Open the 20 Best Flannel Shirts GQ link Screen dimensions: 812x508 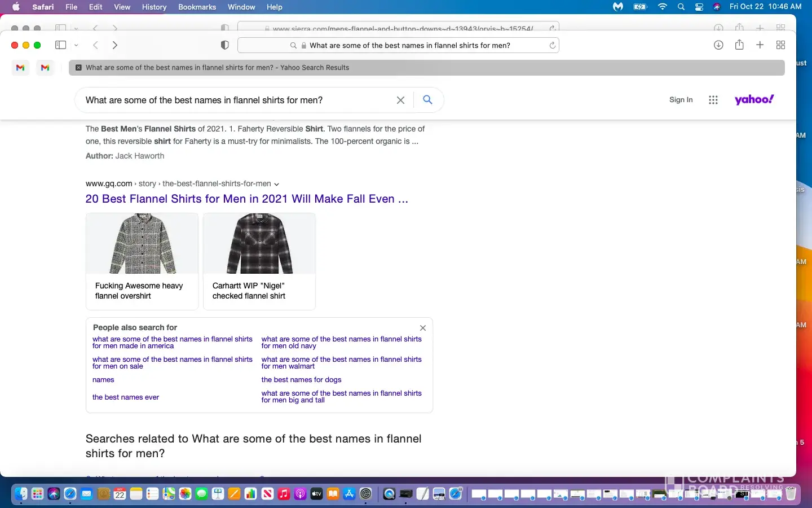[x=246, y=199]
